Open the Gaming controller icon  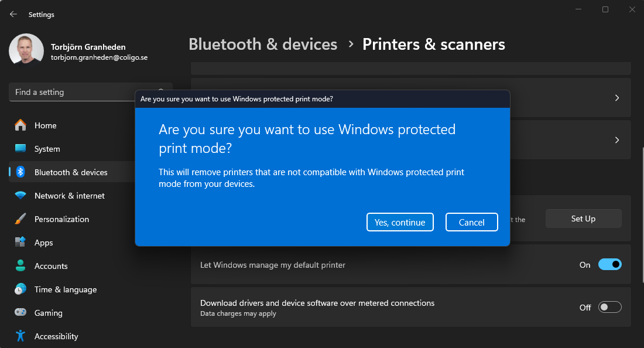(x=20, y=312)
